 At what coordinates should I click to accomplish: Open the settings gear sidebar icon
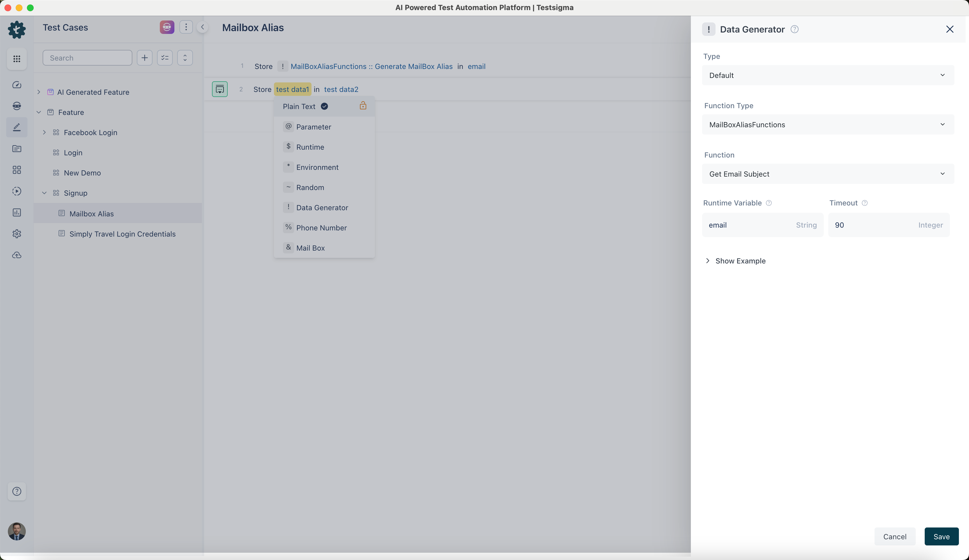pos(17,234)
